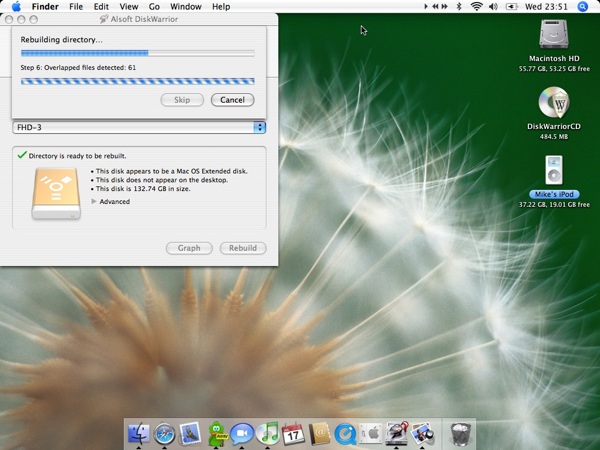Image resolution: width=600 pixels, height=450 pixels.
Task: Select the Macintosh HD desktop icon
Action: [x=553, y=36]
